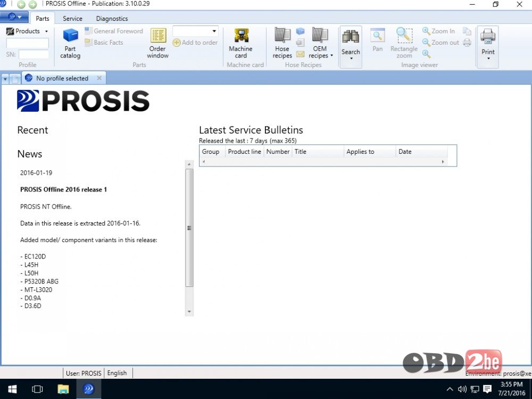532x399 pixels.
Task: Click the bulletins table left scroll arrow
Action: [204, 162]
